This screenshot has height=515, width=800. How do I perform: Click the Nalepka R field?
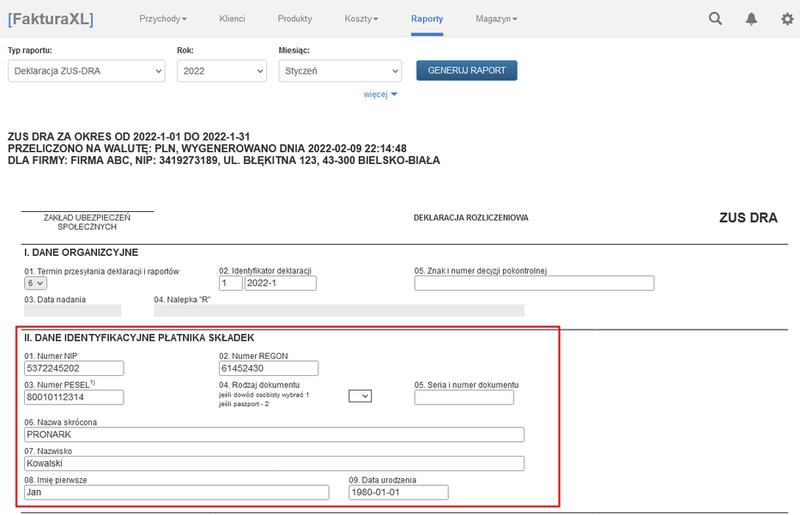point(339,310)
